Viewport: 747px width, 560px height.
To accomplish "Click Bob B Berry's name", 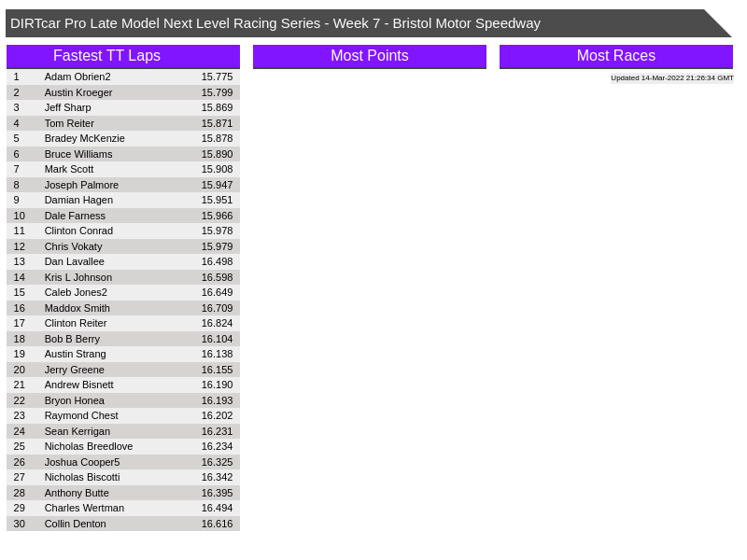I will pyautogui.click(x=72, y=339).
